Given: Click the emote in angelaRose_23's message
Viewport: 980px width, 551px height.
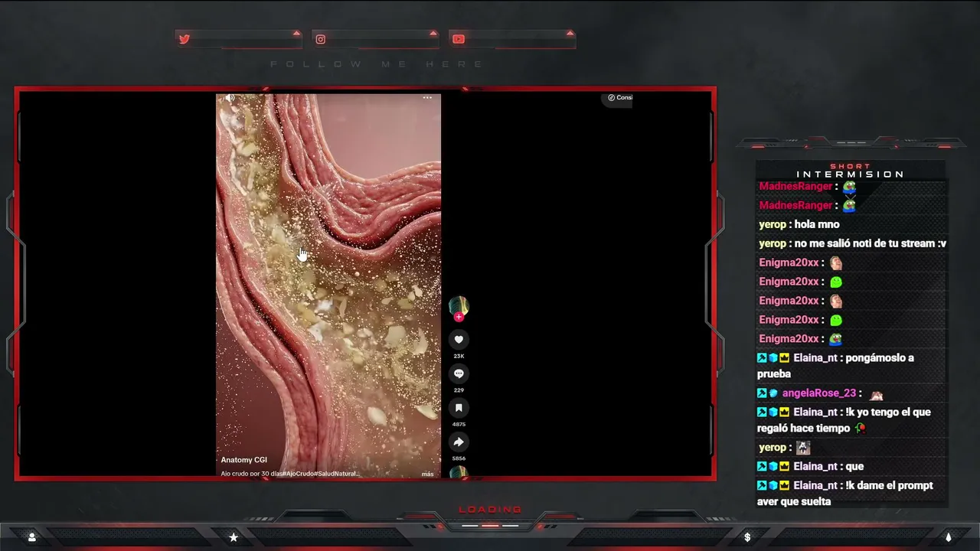Looking at the screenshot, I should pyautogui.click(x=877, y=395).
